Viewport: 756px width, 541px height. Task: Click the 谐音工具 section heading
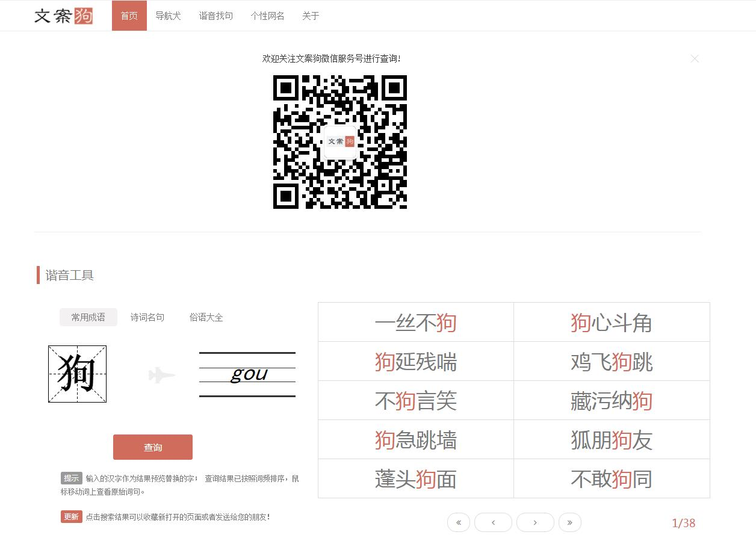coord(70,275)
